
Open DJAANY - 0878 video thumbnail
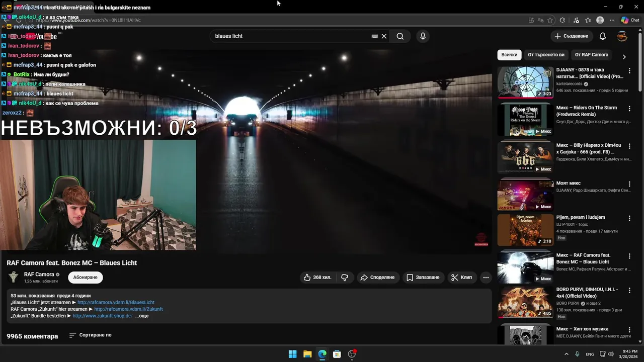(x=525, y=82)
